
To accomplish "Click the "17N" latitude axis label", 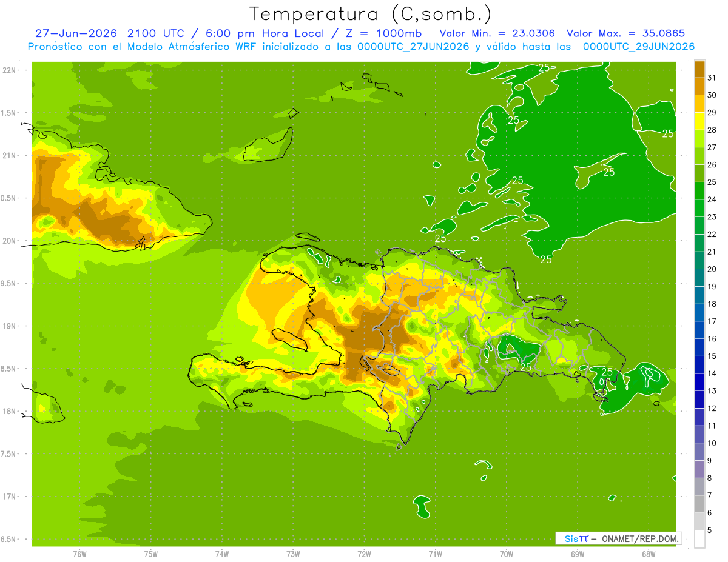I will click(10, 497).
